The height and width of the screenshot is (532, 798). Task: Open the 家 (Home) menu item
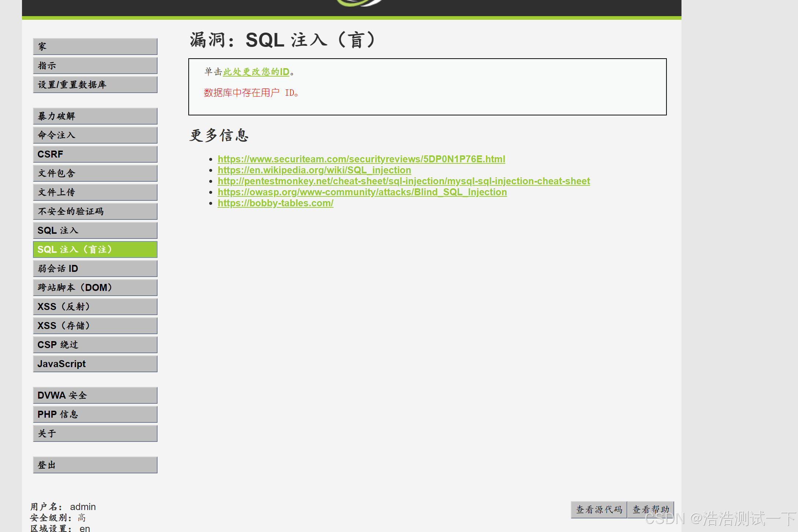[95, 47]
